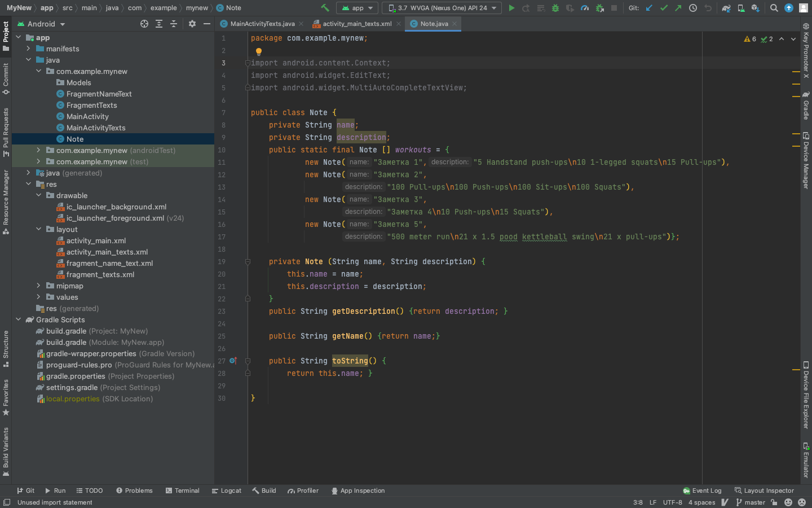Image resolution: width=812 pixels, height=508 pixels.
Task: Open the Logcat tool window
Action: click(226, 491)
